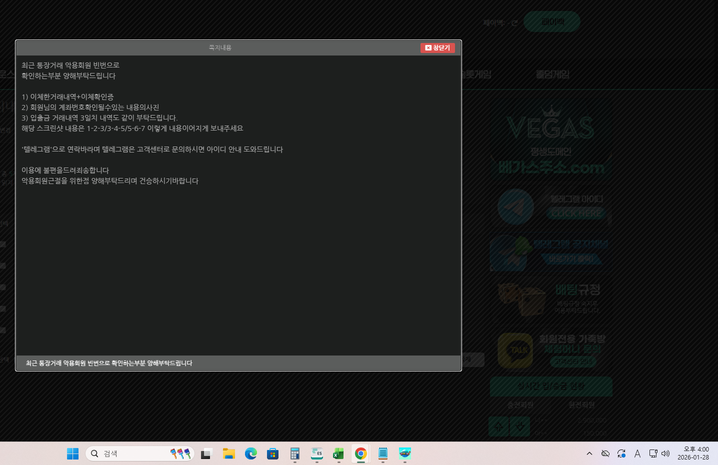Screen dimensions: 718x465
Task: Click the VEGAS banner logo
Action: point(550,140)
